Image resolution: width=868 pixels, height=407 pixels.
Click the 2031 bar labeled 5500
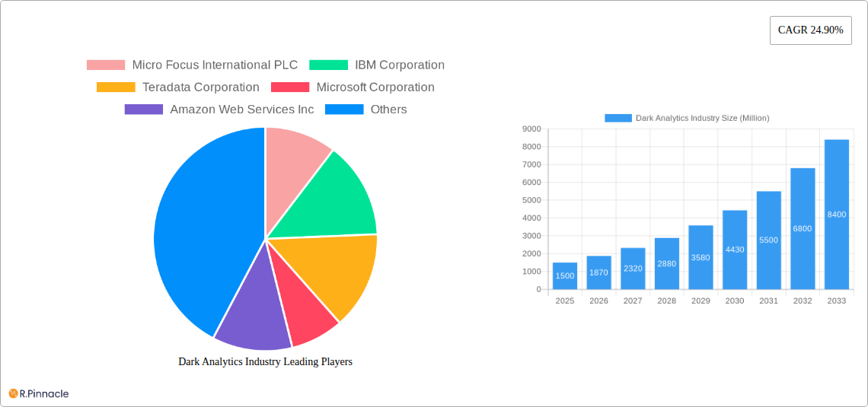(769, 240)
